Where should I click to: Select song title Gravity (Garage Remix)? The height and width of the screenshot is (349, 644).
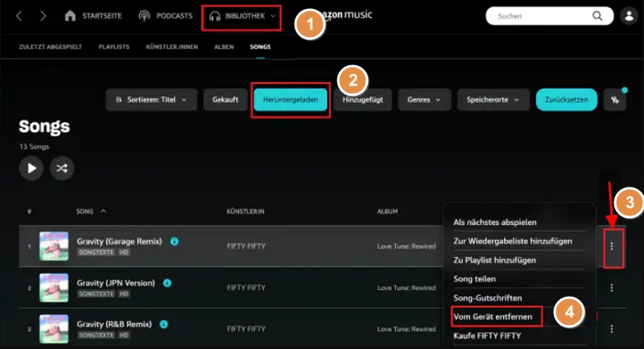[119, 241]
